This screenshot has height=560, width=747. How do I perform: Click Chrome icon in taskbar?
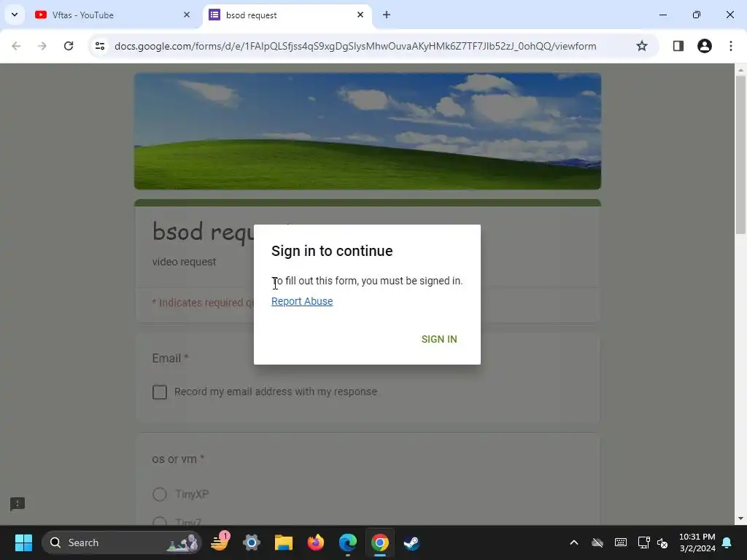[x=379, y=542]
